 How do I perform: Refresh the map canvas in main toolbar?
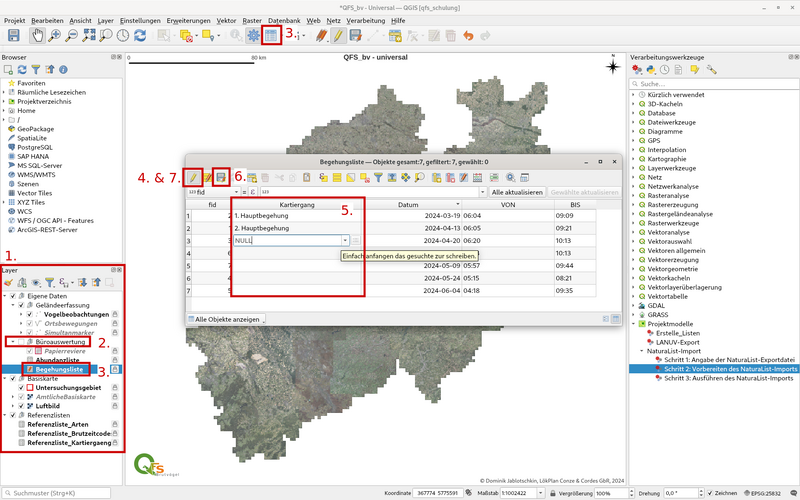tap(140, 35)
